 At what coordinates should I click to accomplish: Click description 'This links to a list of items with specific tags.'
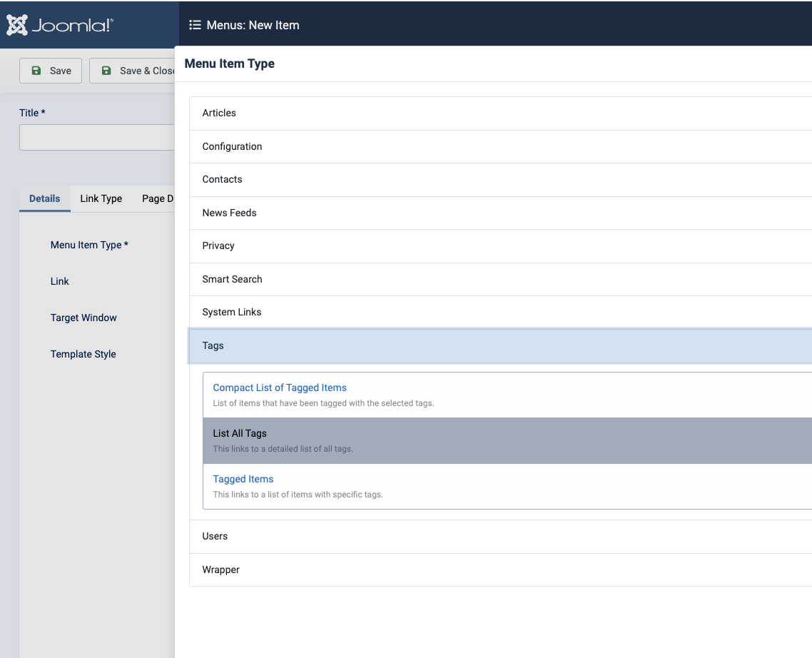[298, 495]
